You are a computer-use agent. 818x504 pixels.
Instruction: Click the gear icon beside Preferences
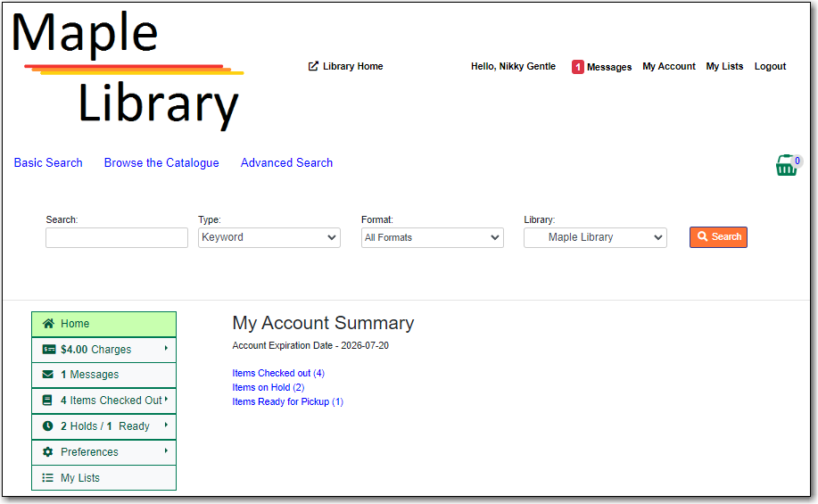pos(48,452)
